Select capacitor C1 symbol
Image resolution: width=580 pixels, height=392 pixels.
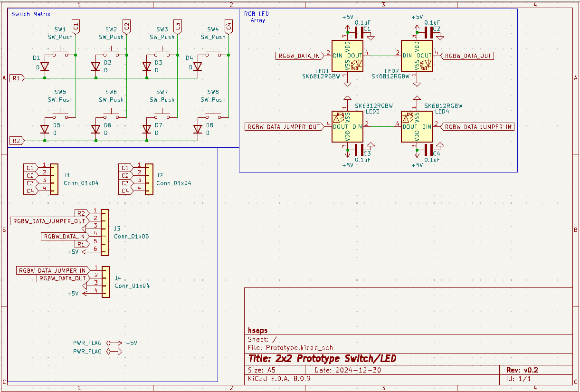[358, 32]
